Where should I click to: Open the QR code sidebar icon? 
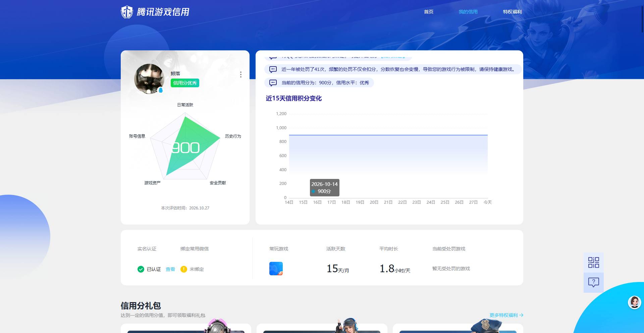pos(593,263)
